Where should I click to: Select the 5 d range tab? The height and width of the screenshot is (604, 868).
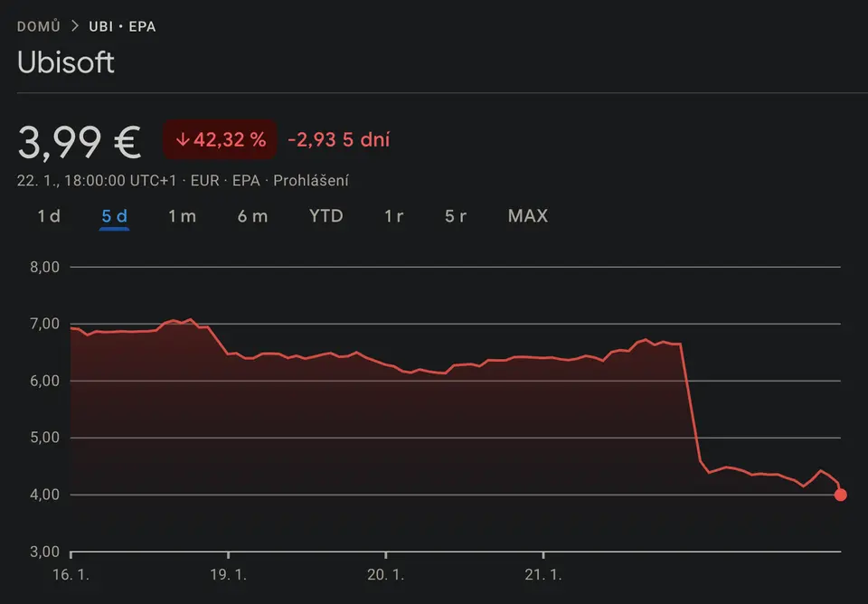pos(114,216)
